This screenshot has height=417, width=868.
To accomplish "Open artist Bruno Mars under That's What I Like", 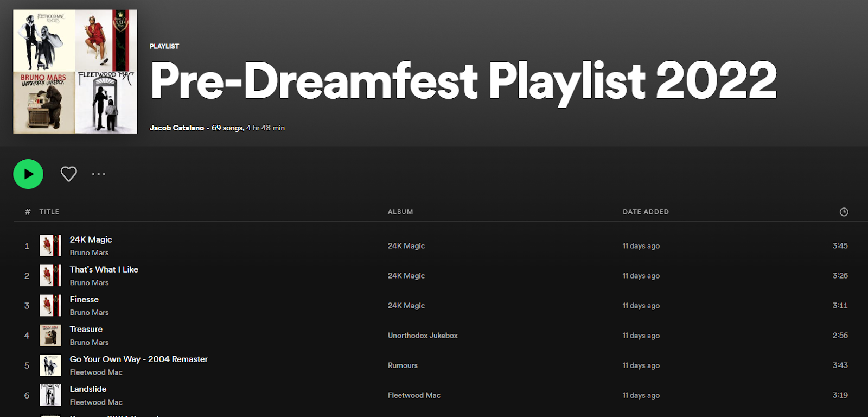I will tap(89, 282).
